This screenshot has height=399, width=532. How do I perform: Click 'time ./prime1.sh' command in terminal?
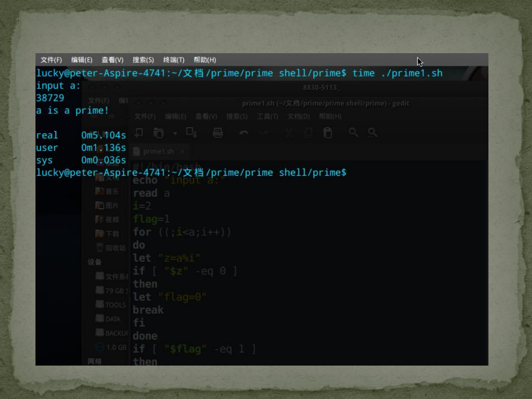pos(397,73)
